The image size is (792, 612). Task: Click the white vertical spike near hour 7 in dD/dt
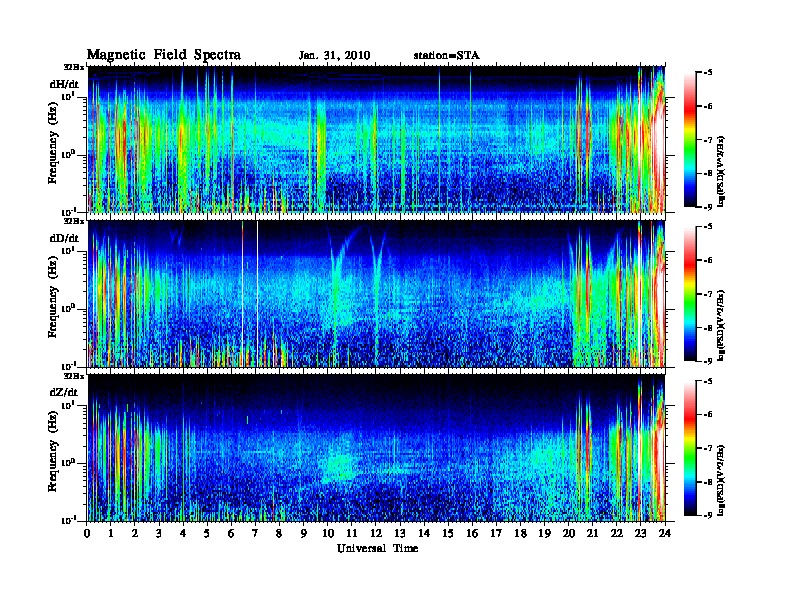point(258,294)
